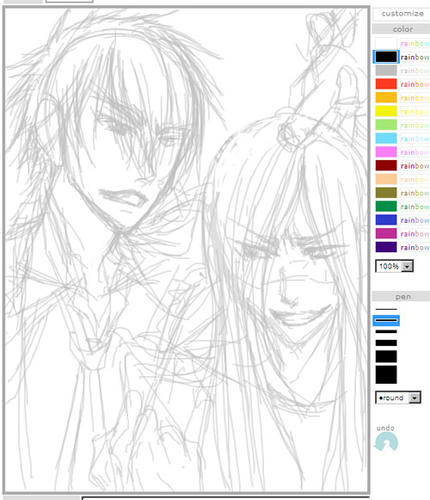Click rainbow link beside black swatch

pos(415,57)
